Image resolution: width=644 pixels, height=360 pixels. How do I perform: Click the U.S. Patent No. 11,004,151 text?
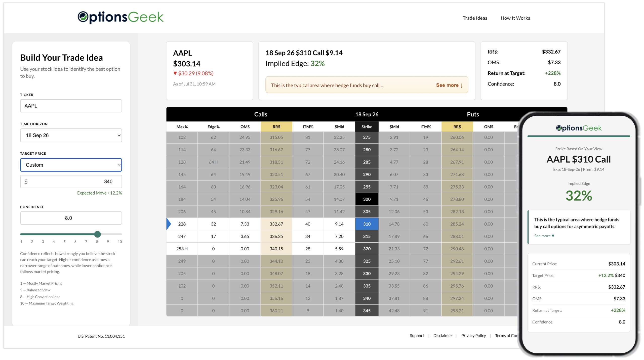pyautogui.click(x=101, y=336)
